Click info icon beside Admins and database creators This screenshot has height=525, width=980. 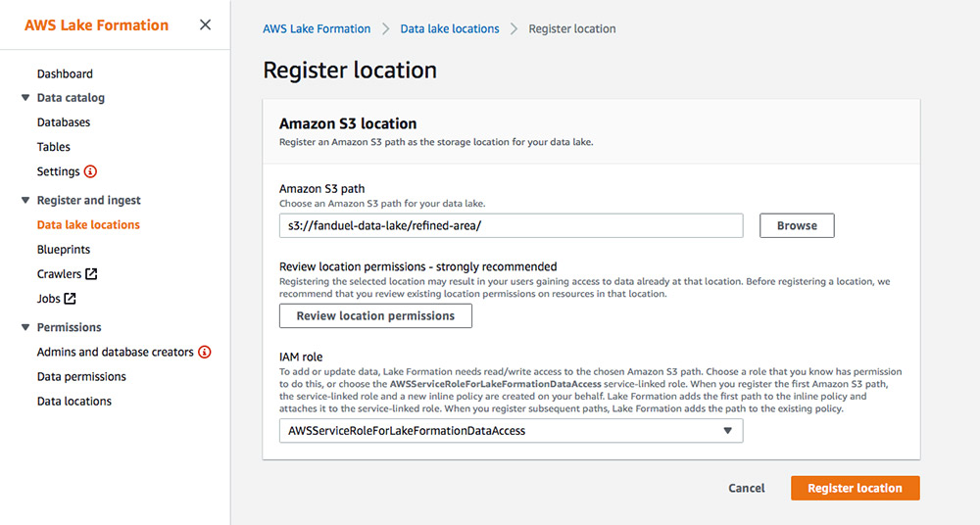pos(205,352)
